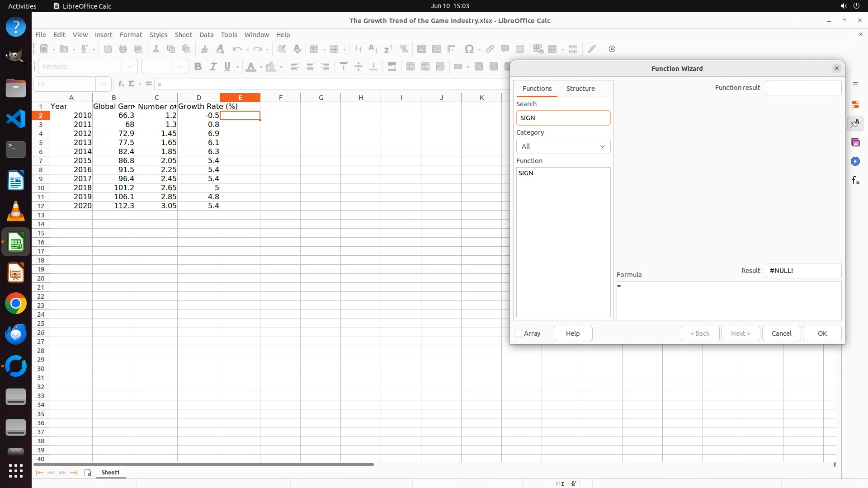Toggle Italic formatting in the toolbar
Image resolution: width=868 pixels, height=488 pixels.
point(212,66)
